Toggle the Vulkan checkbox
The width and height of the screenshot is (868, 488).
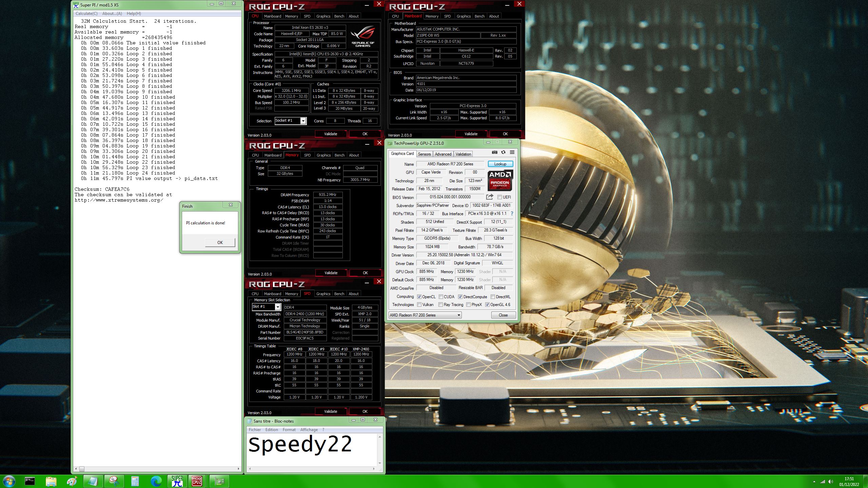(419, 305)
